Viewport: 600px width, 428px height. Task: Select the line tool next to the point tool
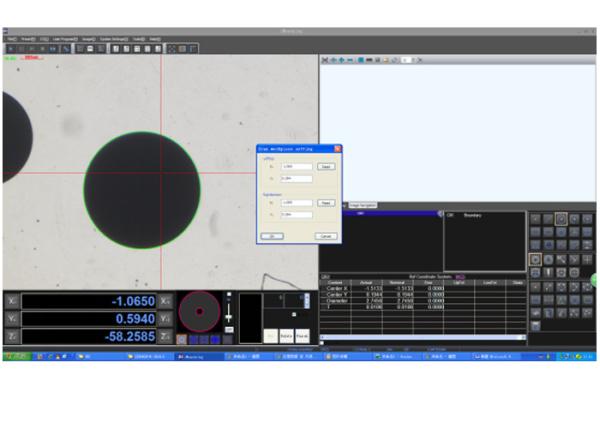point(548,219)
